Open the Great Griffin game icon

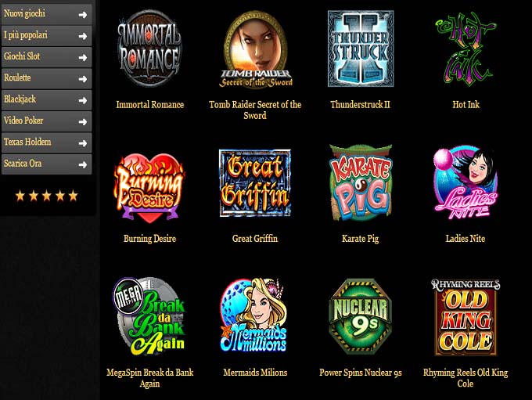(255, 183)
